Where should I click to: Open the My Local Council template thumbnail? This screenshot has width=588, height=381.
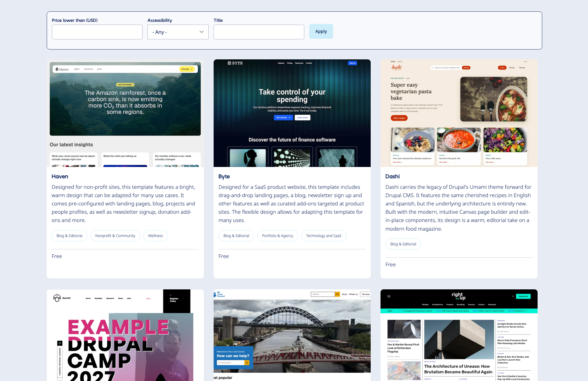(292, 335)
